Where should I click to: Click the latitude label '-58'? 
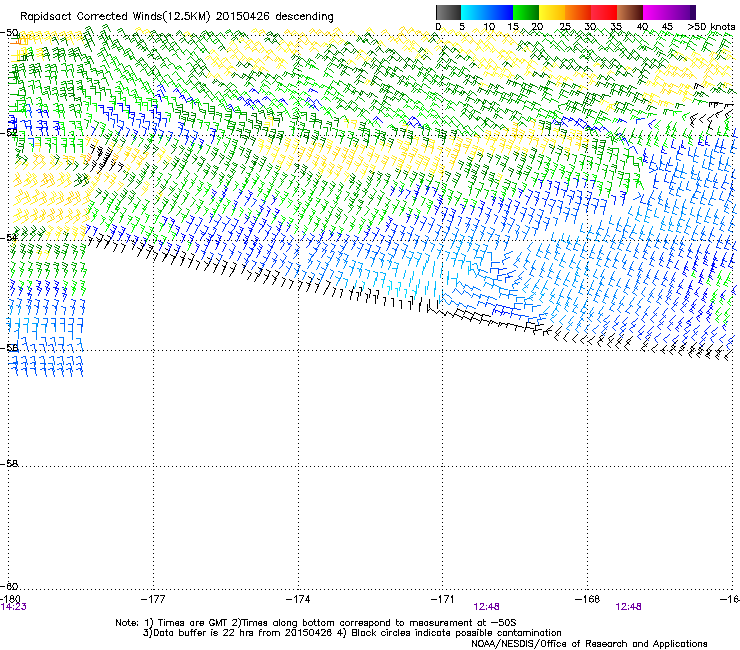click(x=9, y=464)
